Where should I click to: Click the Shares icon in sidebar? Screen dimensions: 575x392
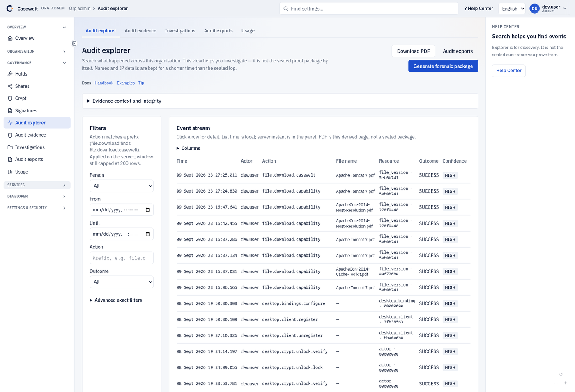click(10, 86)
